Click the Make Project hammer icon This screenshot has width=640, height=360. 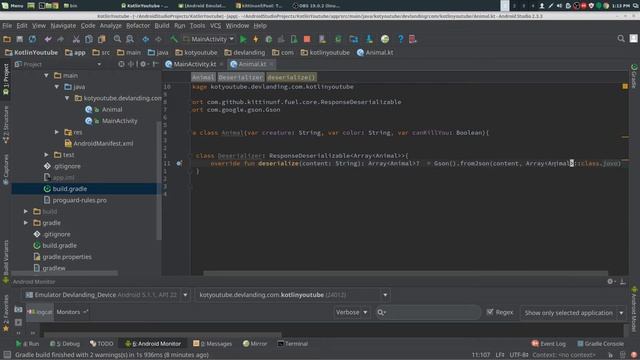click(x=174, y=39)
